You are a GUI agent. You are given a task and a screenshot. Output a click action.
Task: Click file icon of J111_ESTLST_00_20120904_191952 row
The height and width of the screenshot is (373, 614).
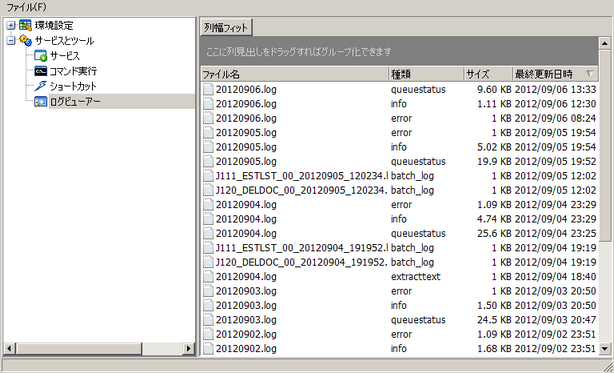point(208,248)
